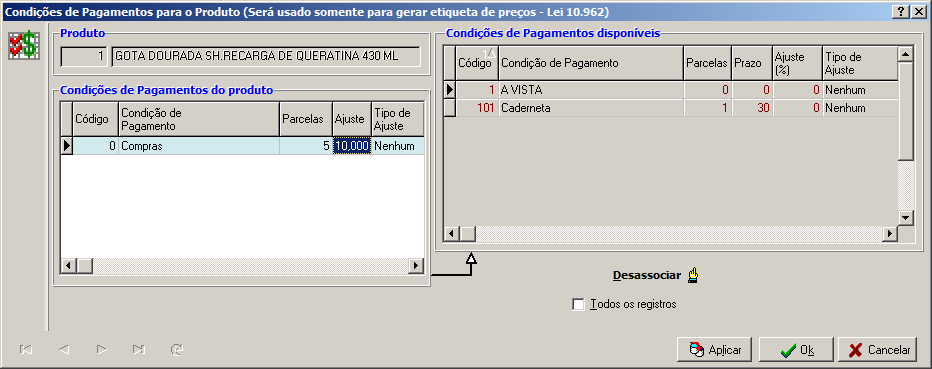
Task: Go to previous record arrow
Action: tap(64, 349)
